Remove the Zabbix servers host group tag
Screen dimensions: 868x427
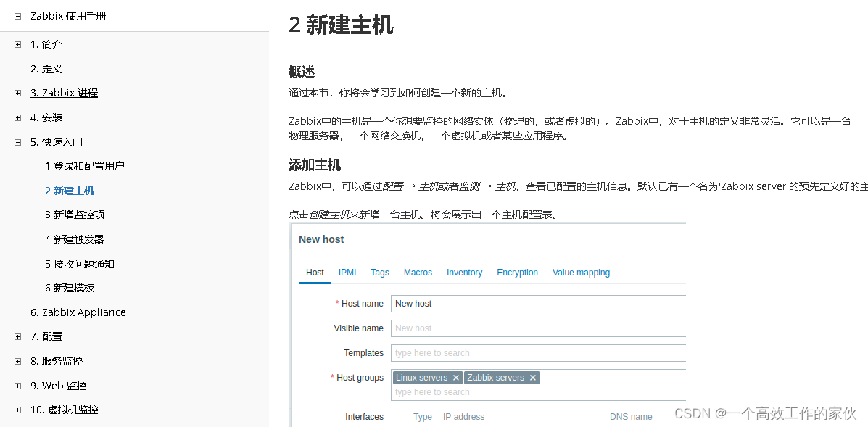532,378
